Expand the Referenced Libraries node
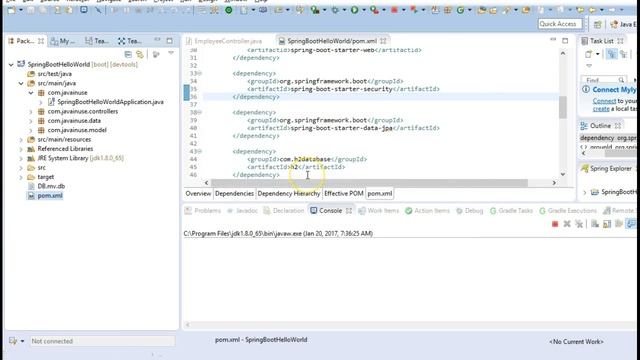 21,149
